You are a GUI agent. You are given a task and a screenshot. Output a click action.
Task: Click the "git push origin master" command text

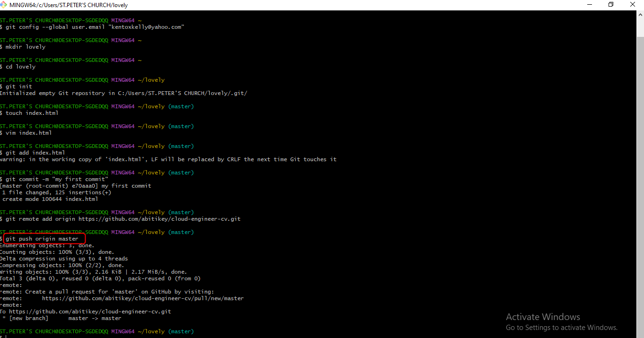(42, 239)
